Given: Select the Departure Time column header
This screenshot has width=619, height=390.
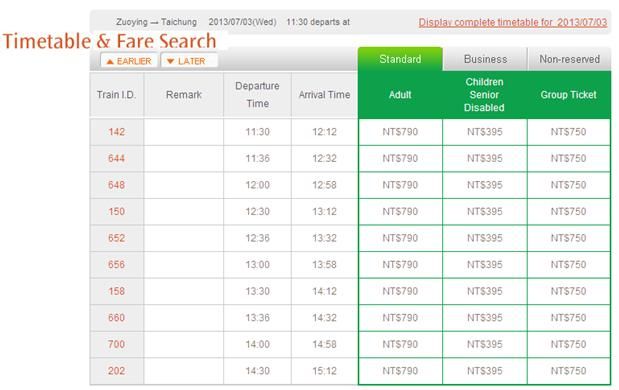Looking at the screenshot, I should (x=257, y=95).
